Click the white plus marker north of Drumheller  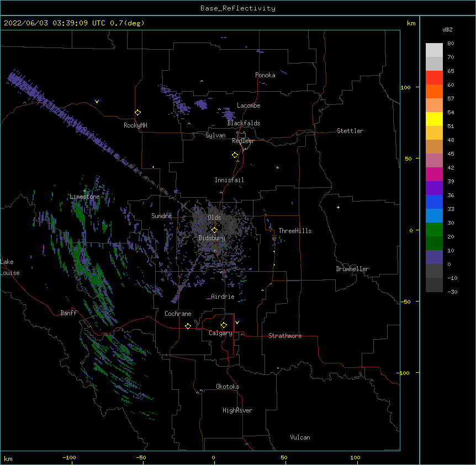pyautogui.click(x=338, y=207)
